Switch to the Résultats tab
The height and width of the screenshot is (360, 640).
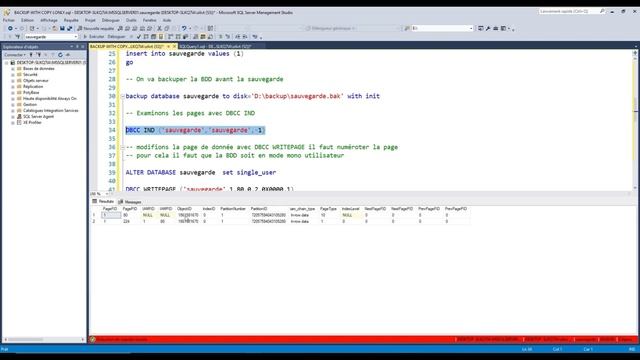pos(103,201)
